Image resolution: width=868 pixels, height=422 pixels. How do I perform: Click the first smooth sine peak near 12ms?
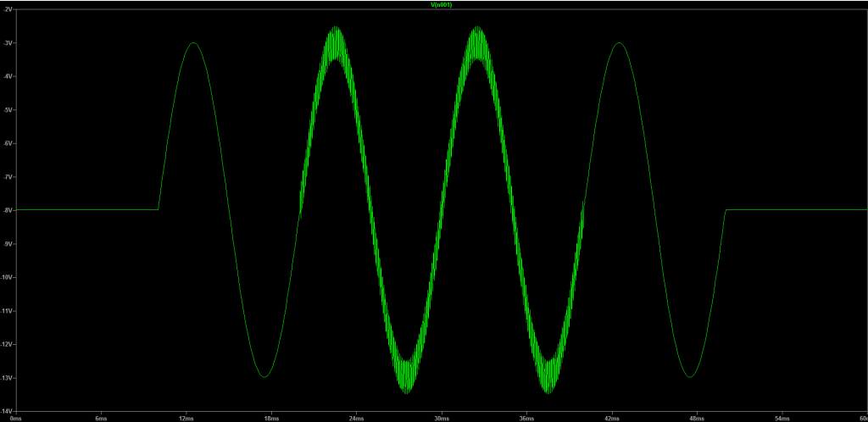[194, 43]
